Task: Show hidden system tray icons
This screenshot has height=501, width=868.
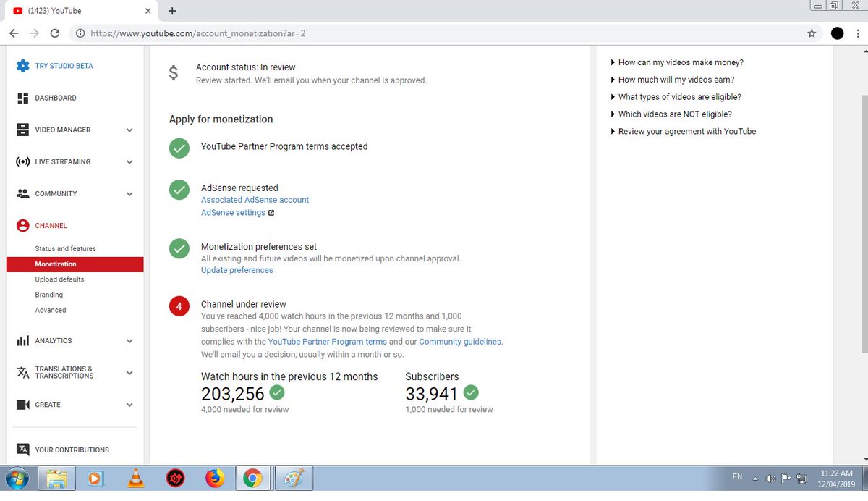Action: (755, 479)
